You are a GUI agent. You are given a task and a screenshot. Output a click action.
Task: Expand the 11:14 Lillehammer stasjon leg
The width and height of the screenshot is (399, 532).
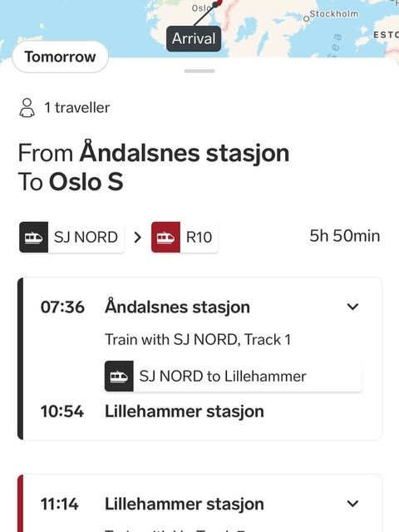pyautogui.click(x=352, y=504)
